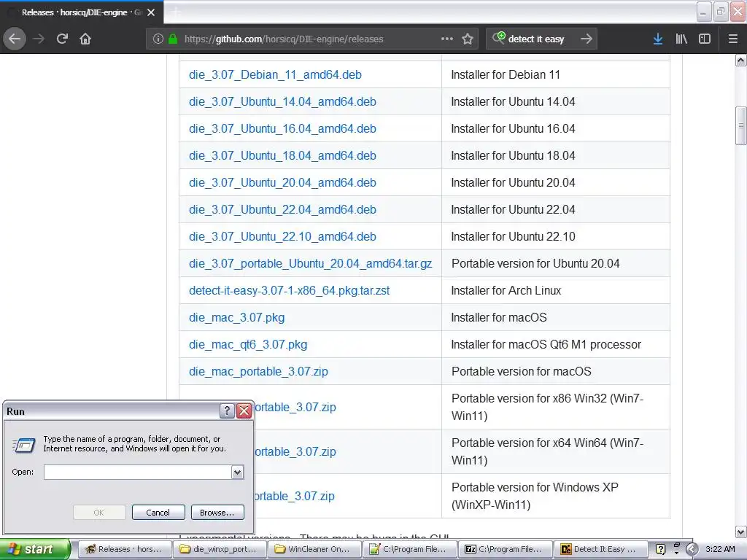Download die_3.07_Debian_11_amd64.deb
The height and width of the screenshot is (560, 747).
[275, 75]
